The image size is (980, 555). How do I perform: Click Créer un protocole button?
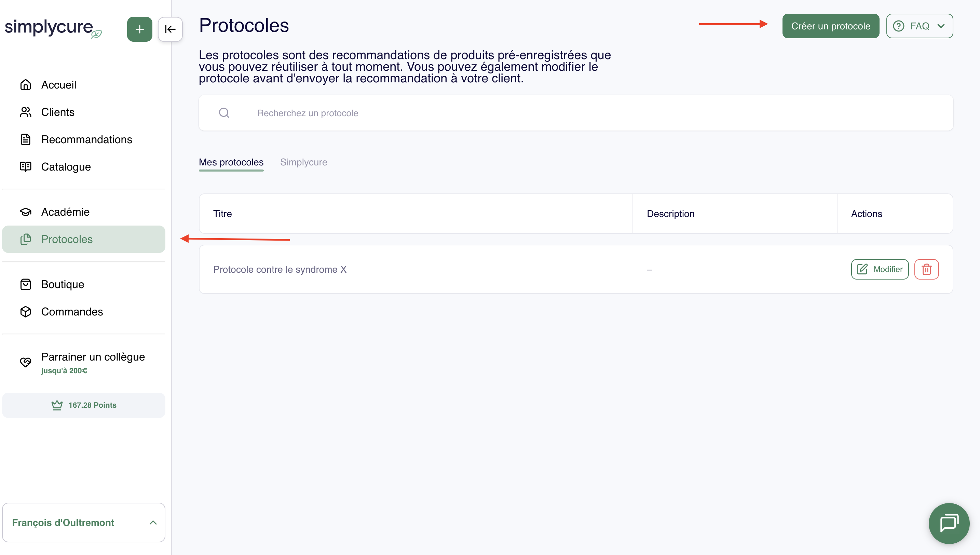tap(830, 26)
